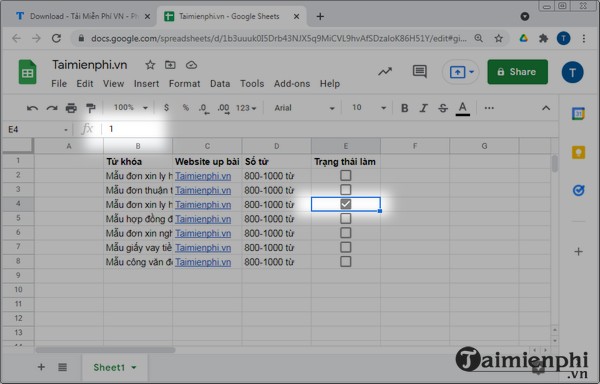Viewport: 600px width, 384px height.
Task: Click the cloud document status icon
Action: [x=191, y=65]
